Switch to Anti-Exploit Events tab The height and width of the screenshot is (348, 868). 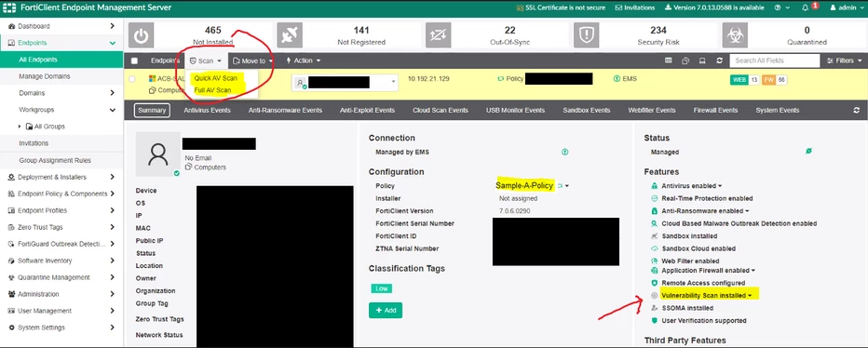tap(367, 110)
